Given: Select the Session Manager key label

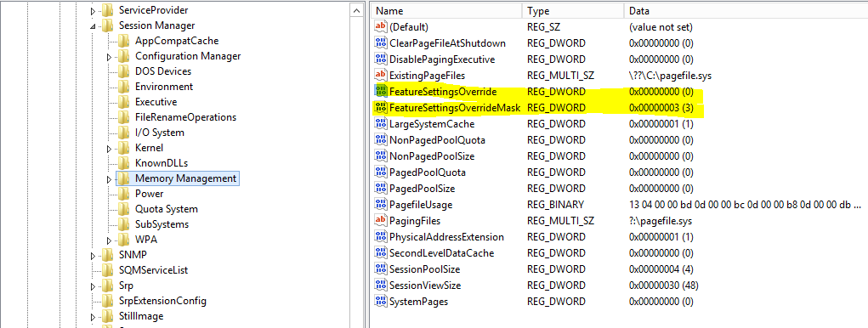Looking at the screenshot, I should click(156, 26).
